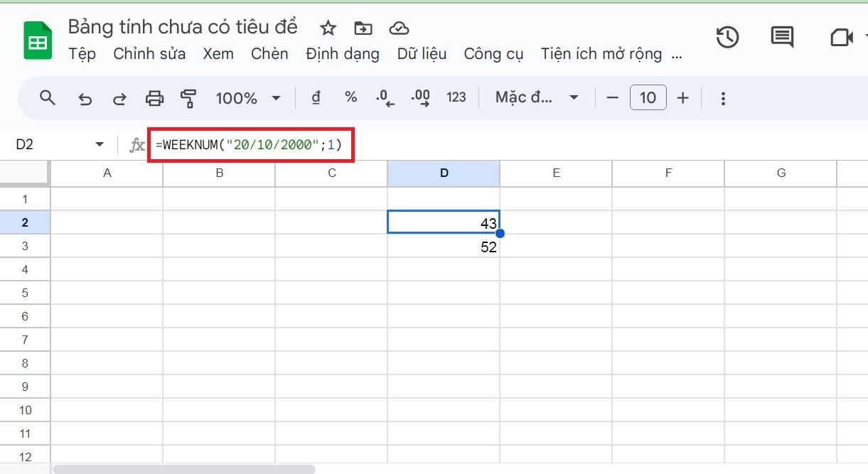Viewport: 868px width, 474px height.
Task: Apply percent format
Action: 350,97
